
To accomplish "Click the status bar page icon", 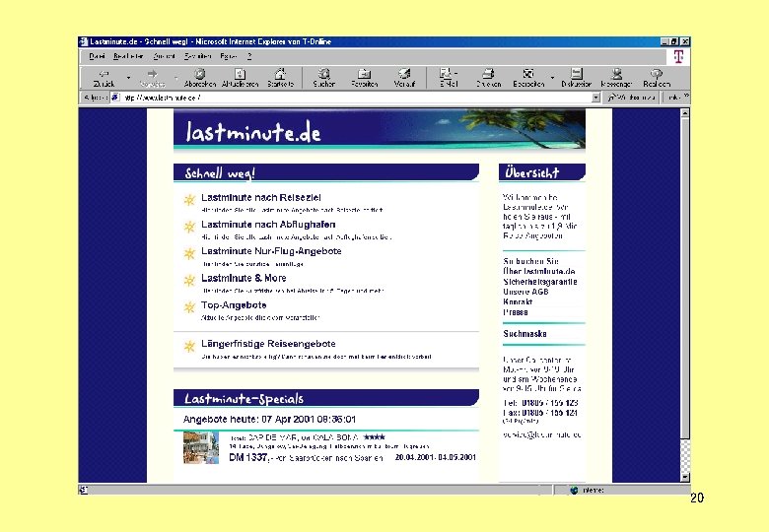I will point(84,490).
